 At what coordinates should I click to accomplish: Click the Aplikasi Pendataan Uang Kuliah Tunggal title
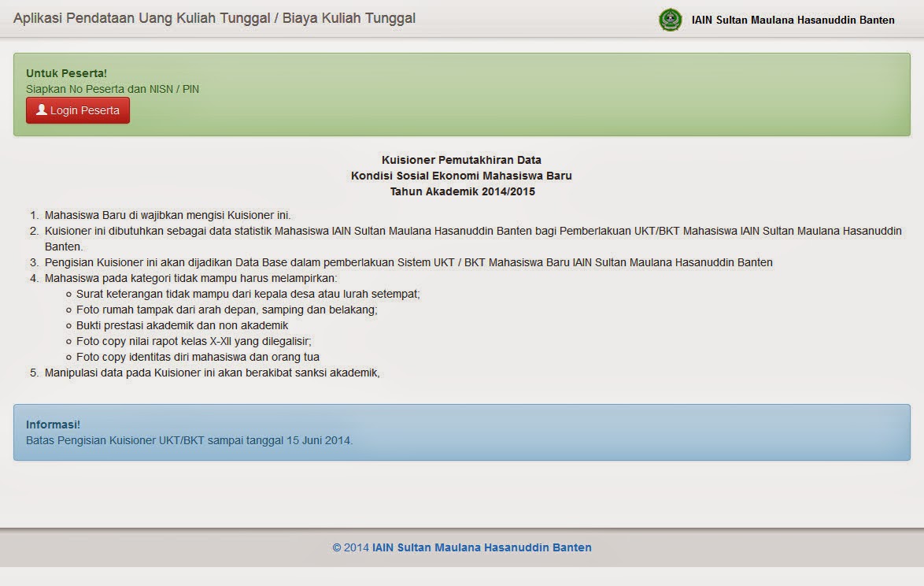point(215,18)
